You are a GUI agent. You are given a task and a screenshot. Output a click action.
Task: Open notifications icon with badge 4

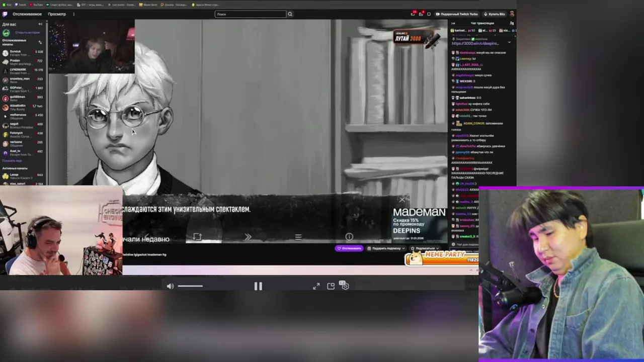tap(421, 14)
